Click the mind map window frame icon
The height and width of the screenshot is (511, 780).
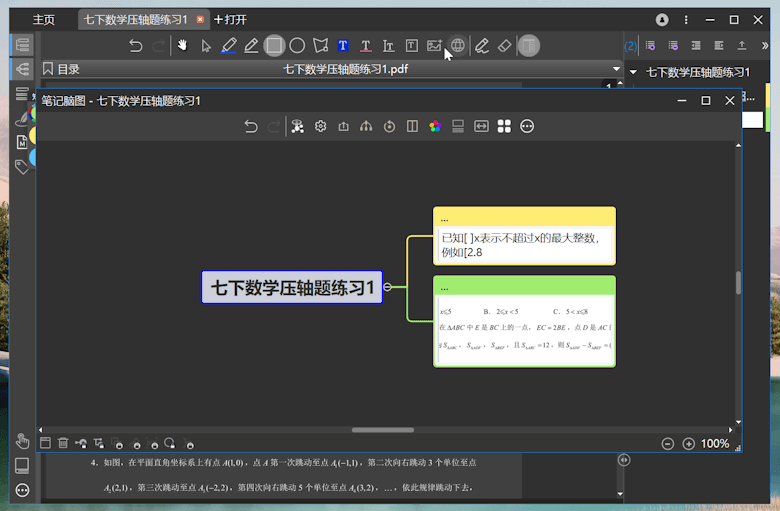coord(45,443)
